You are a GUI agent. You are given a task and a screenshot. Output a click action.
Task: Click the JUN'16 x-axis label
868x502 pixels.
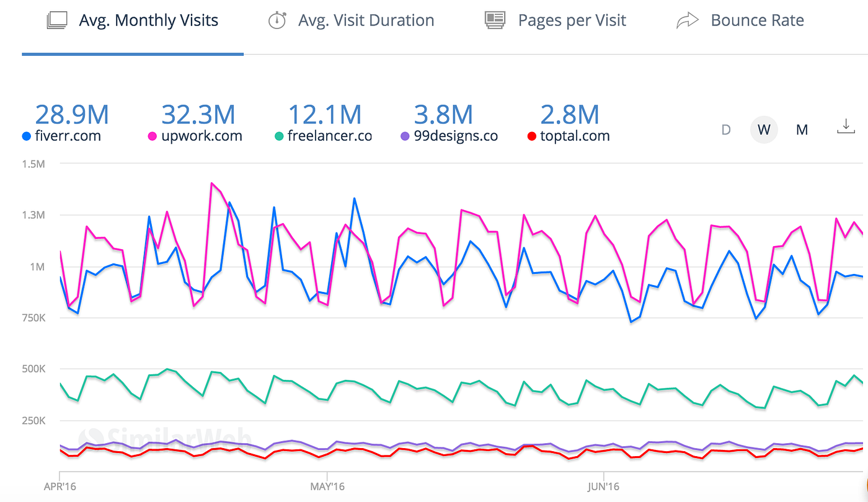[602, 486]
